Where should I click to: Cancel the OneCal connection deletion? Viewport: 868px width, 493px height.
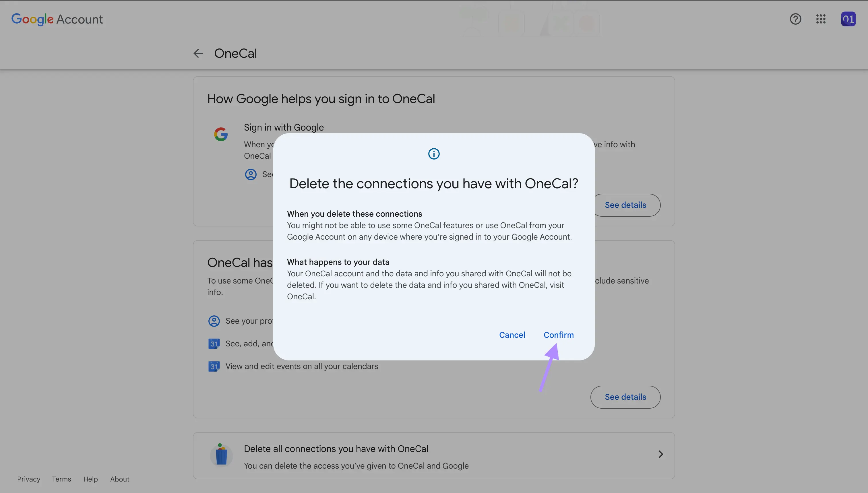[x=511, y=335]
